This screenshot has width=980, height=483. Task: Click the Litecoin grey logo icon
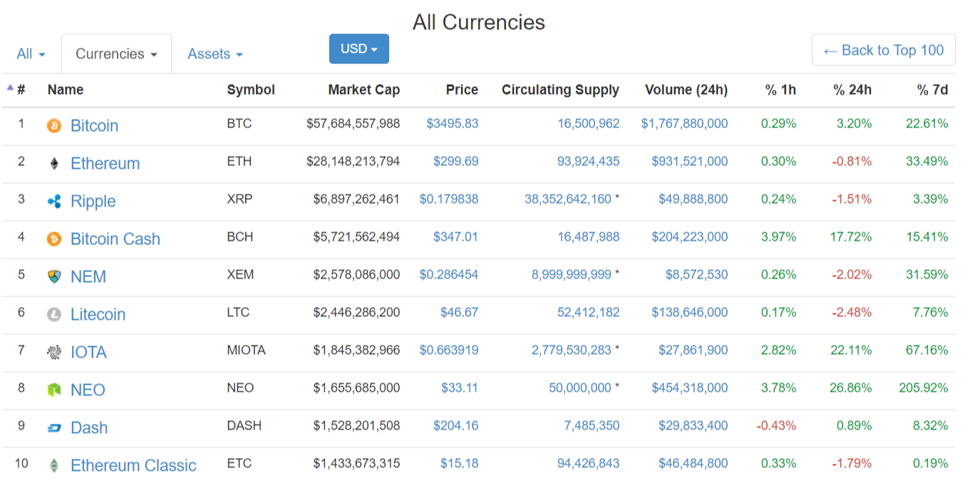[54, 315]
